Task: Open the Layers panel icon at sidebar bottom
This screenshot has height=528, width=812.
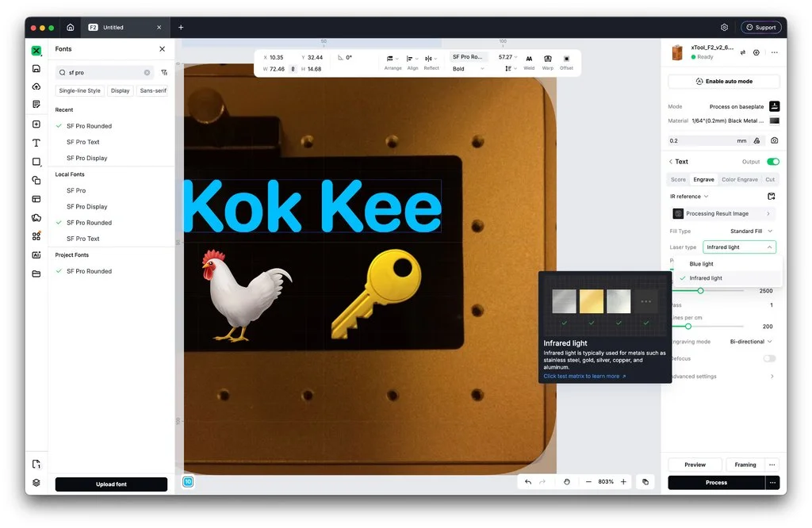Action: [36, 483]
